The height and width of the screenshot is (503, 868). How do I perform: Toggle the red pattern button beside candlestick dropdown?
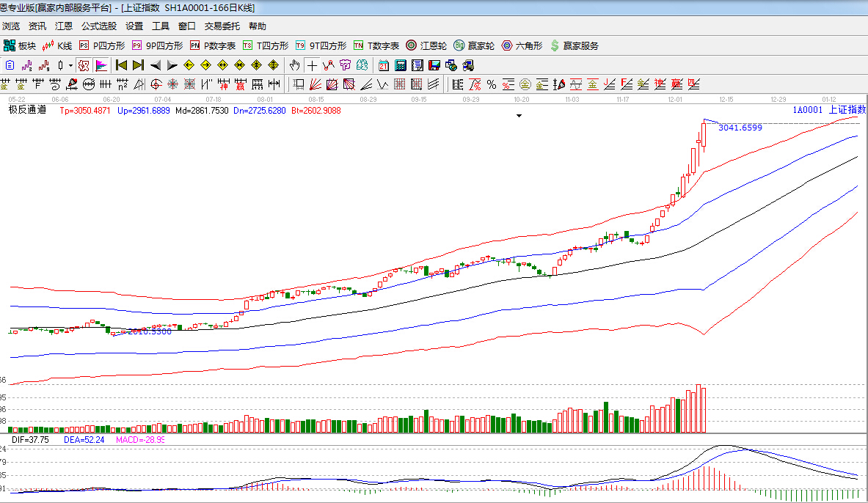tap(84, 65)
